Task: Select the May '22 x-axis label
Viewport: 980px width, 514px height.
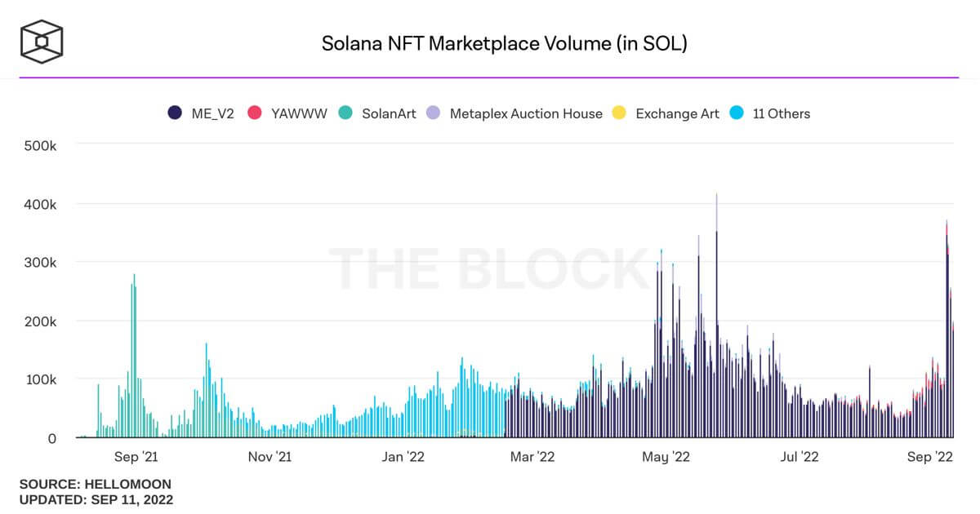Action: pyautogui.click(x=666, y=457)
